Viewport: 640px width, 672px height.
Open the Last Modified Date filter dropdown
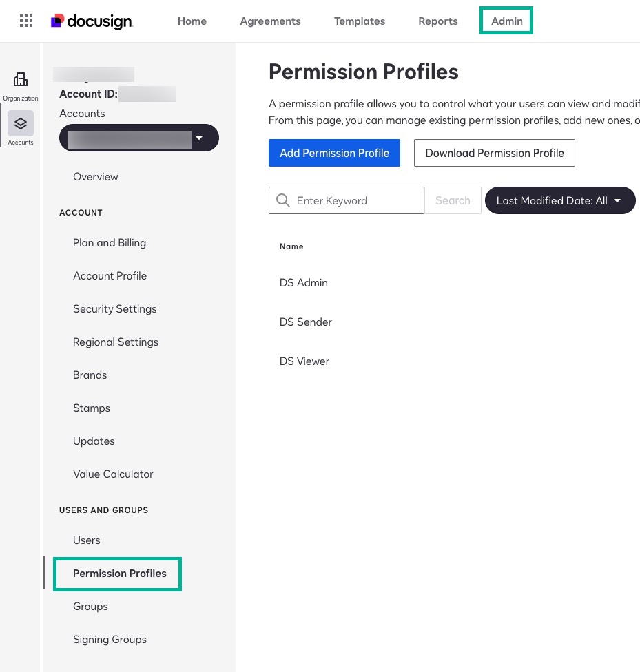[x=559, y=200]
